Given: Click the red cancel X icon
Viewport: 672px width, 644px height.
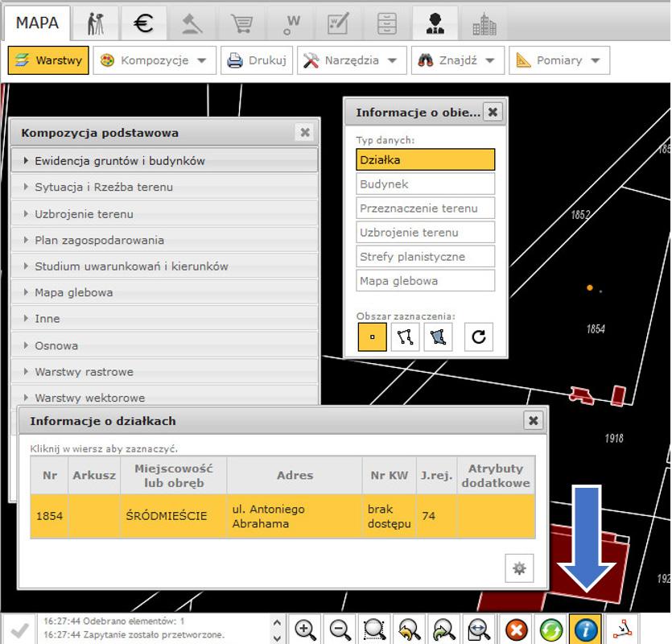Looking at the screenshot, I should tap(517, 630).
